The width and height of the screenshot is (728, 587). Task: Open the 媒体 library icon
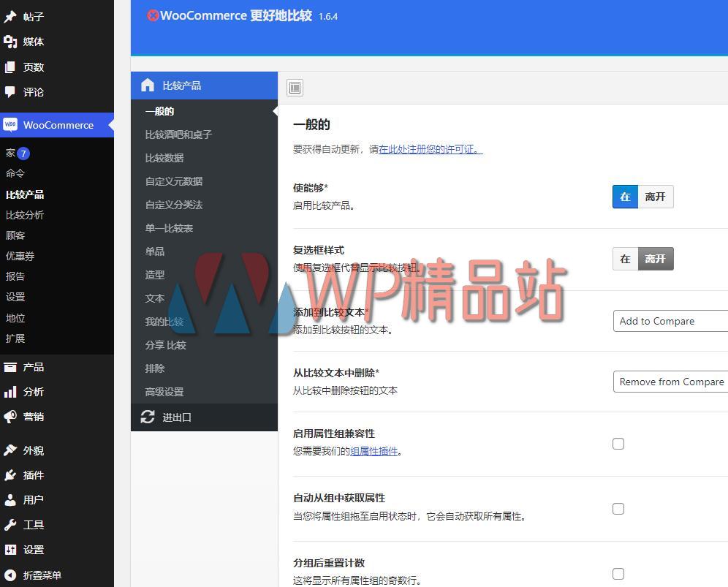pos(11,42)
